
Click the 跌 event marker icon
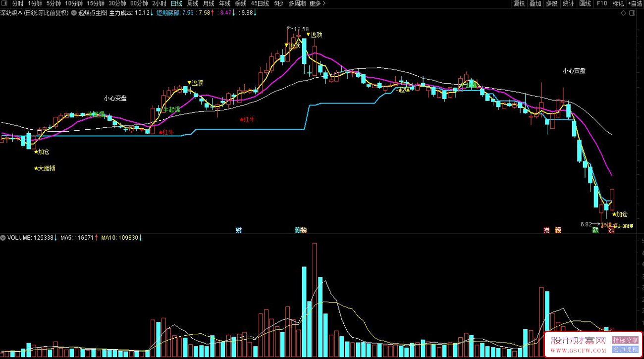pyautogui.click(x=595, y=230)
